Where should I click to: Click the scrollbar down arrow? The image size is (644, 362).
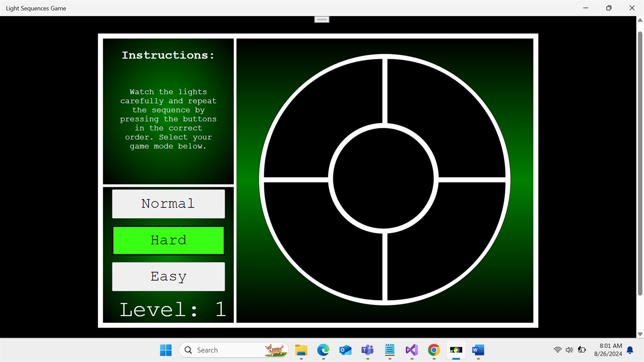(640, 334)
